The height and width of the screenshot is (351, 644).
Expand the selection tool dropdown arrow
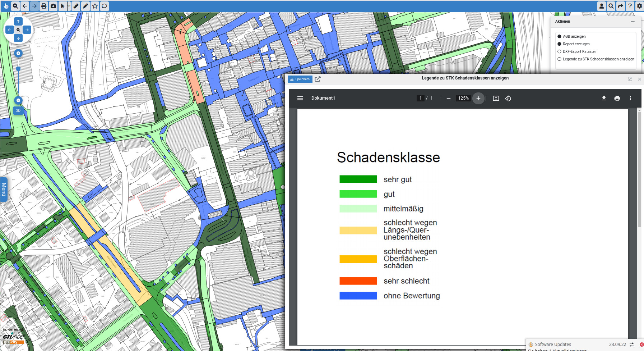(x=69, y=6)
